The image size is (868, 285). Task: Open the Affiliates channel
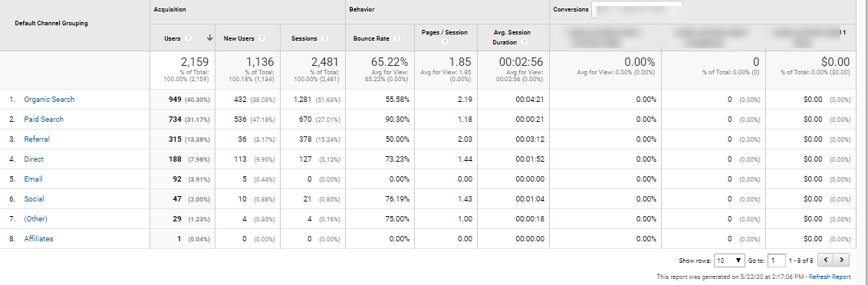point(39,239)
